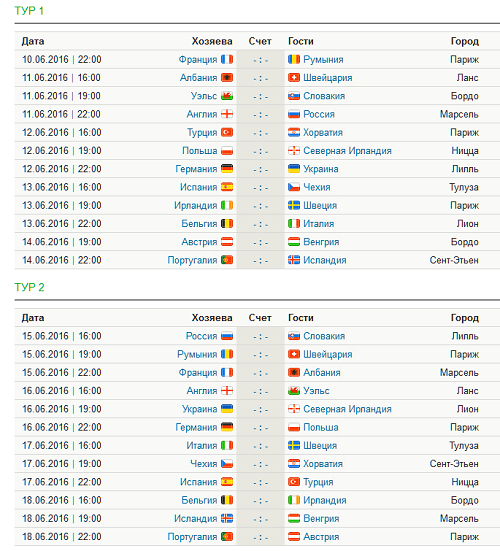Viewport: 500px width, 551px height.
Task: Click the Wales flag icon in the 16.06.2016 16:00 row
Action: [x=294, y=391]
